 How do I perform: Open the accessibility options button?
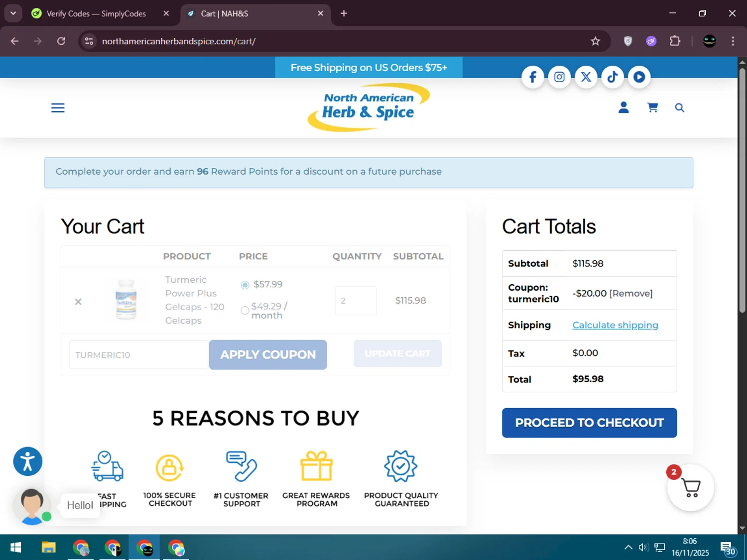[x=27, y=461]
